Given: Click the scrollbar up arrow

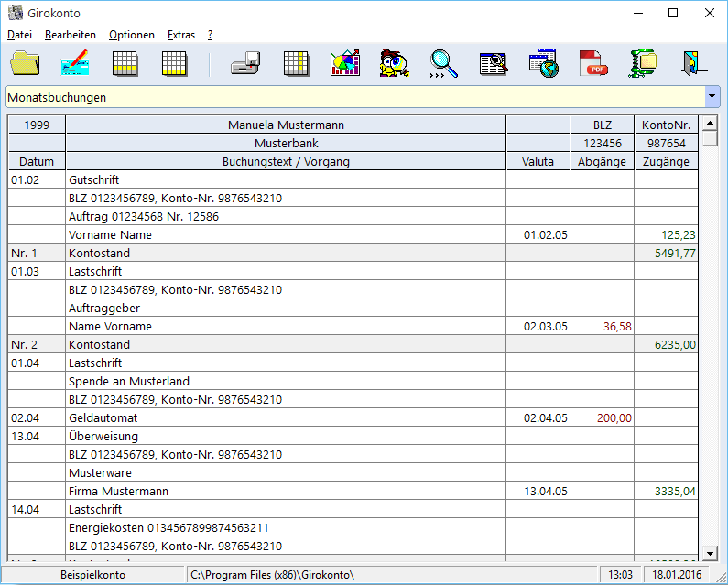Looking at the screenshot, I should (x=710, y=124).
